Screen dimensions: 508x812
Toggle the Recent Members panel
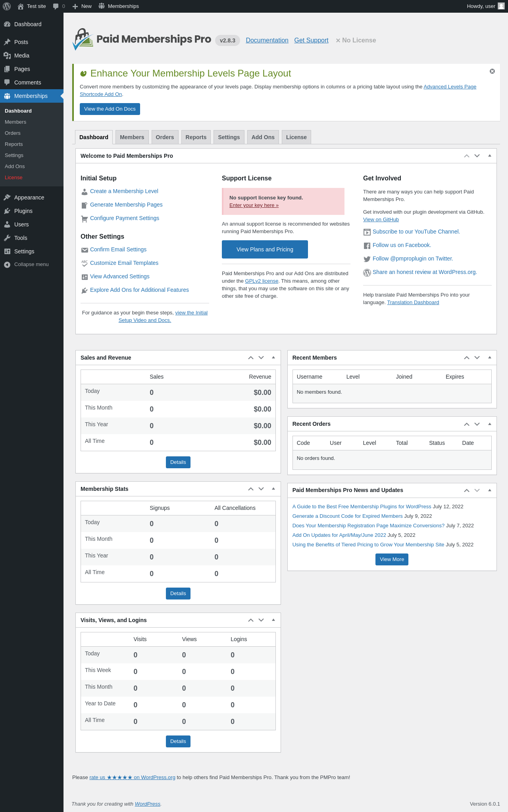490,358
